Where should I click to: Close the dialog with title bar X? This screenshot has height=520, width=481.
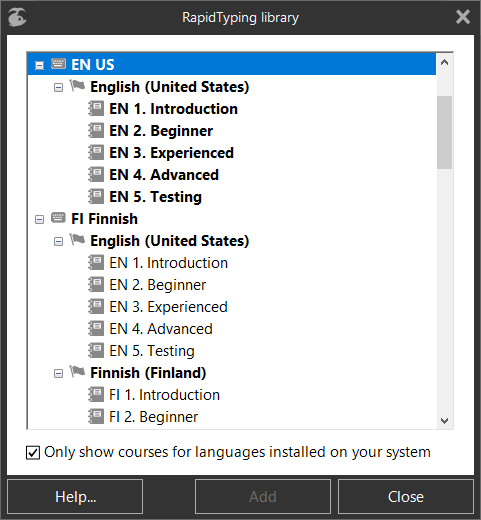click(463, 17)
